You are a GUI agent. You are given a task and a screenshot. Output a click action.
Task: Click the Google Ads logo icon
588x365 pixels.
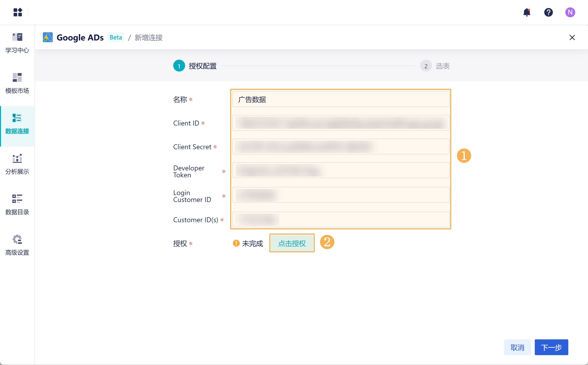[x=48, y=37]
